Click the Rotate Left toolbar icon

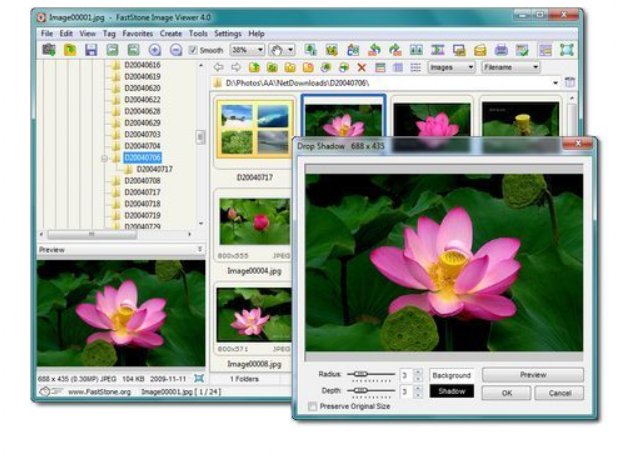[374, 50]
